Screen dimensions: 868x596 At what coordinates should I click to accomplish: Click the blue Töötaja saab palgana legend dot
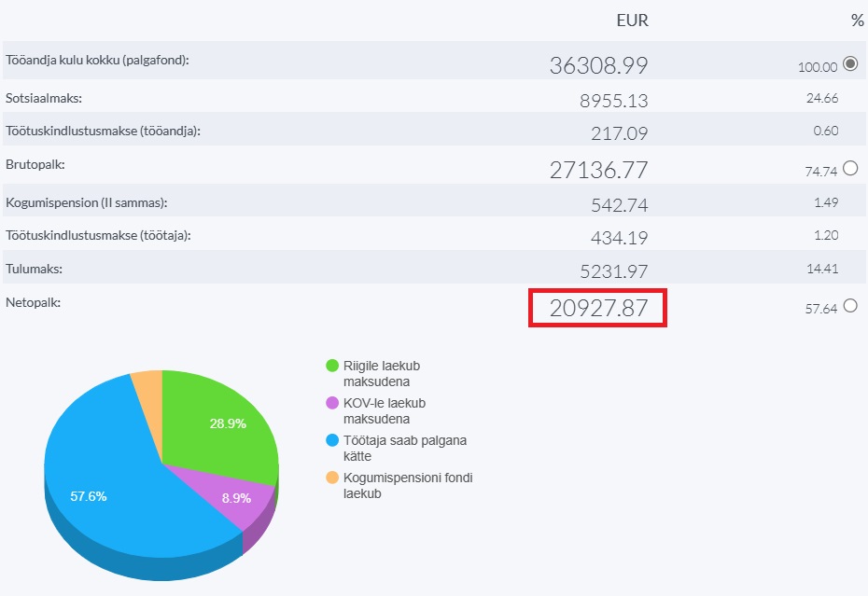(x=331, y=440)
